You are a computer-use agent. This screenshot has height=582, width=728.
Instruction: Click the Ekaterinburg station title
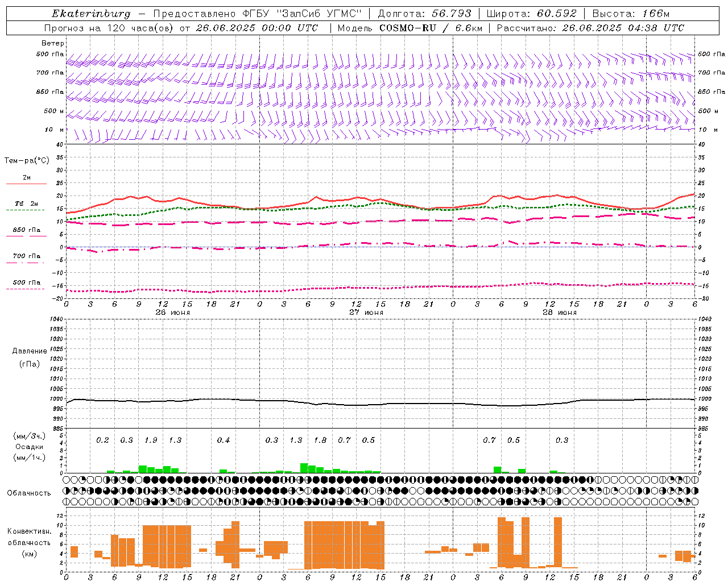(x=91, y=14)
